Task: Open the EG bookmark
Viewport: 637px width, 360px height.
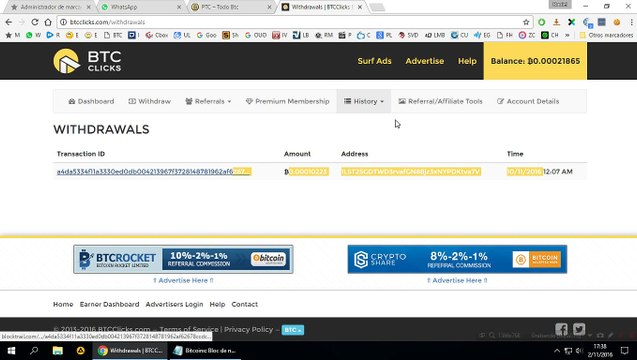Action: 482,35
